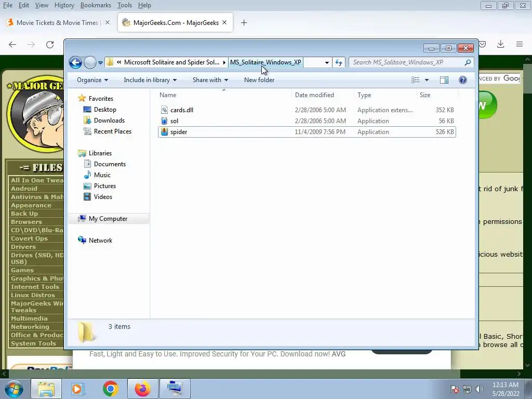Select the cards.dll file

tap(307, 110)
